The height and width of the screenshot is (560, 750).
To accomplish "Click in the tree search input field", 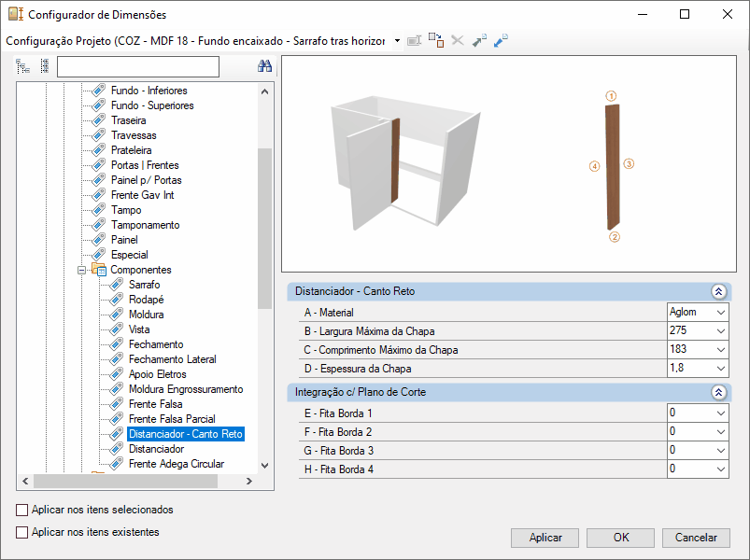I will pyautogui.click(x=138, y=66).
